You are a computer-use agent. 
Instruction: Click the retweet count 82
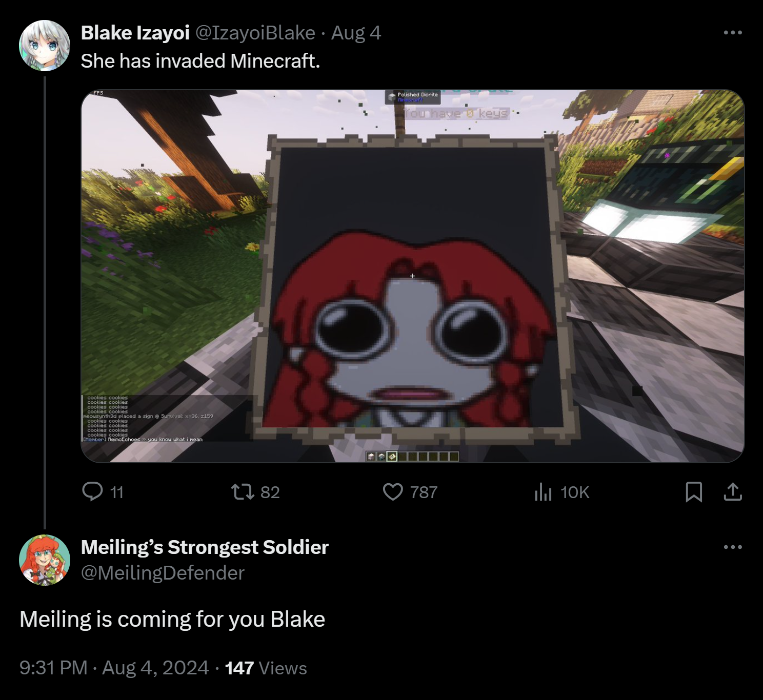[x=270, y=492]
